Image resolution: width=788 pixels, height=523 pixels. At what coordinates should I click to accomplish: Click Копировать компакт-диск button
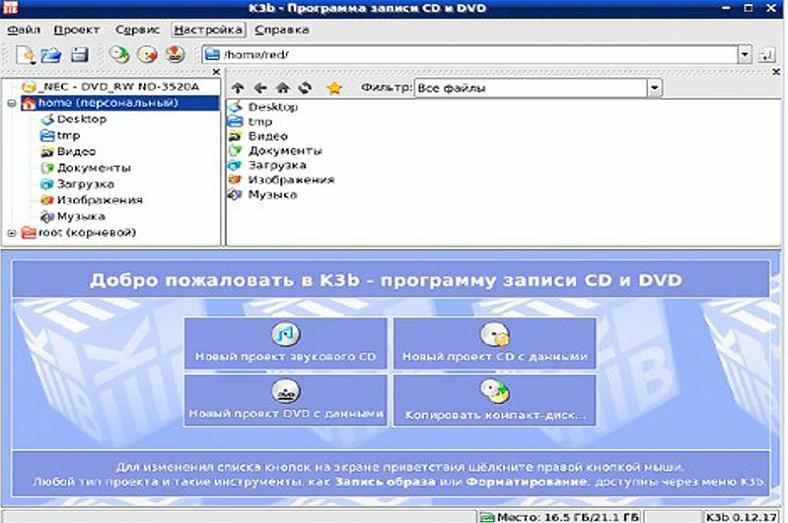point(495,400)
